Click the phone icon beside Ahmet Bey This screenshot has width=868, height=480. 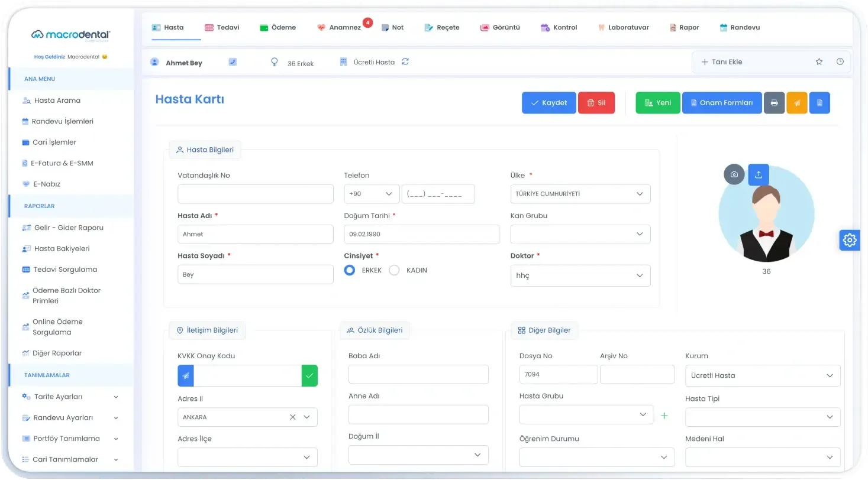tap(233, 62)
